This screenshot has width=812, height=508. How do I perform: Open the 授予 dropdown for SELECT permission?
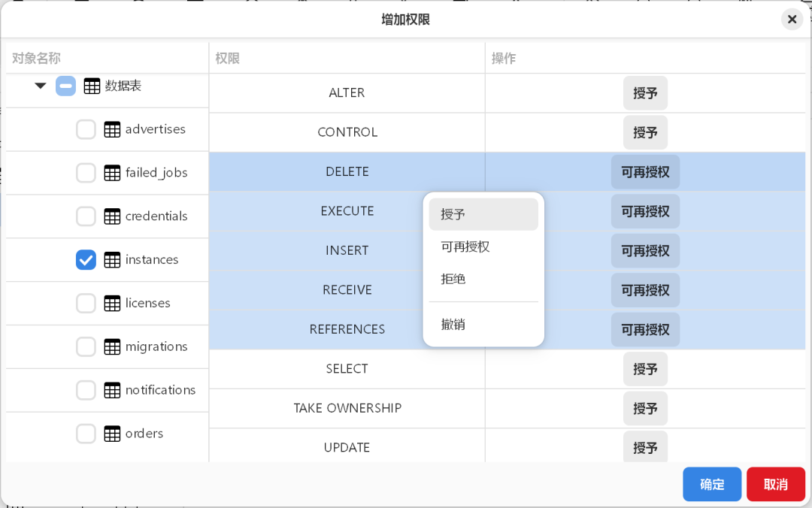coord(645,369)
